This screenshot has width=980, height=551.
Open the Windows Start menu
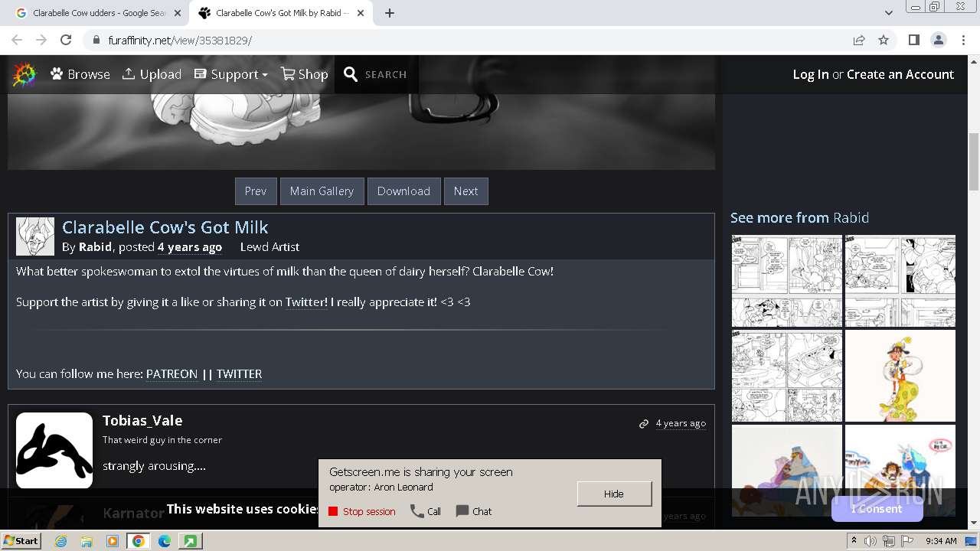21,540
